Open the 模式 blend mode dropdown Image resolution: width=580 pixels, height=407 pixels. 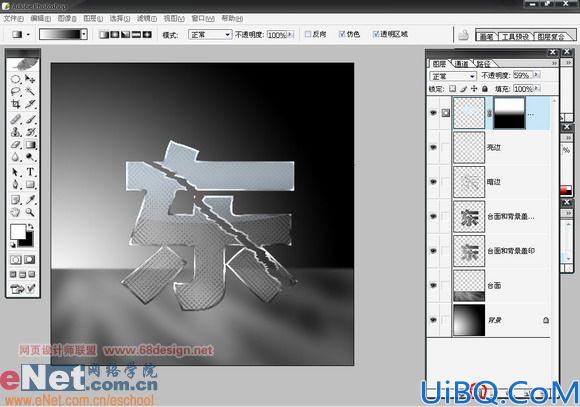coord(210,35)
